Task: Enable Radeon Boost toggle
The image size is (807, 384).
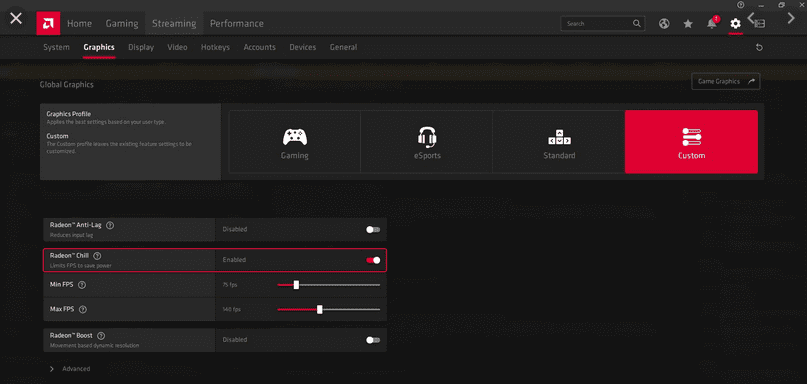Action: 373,340
